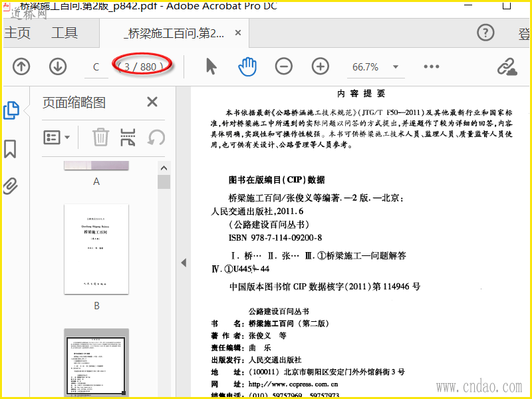Go to previous page with up arrow

21,66
